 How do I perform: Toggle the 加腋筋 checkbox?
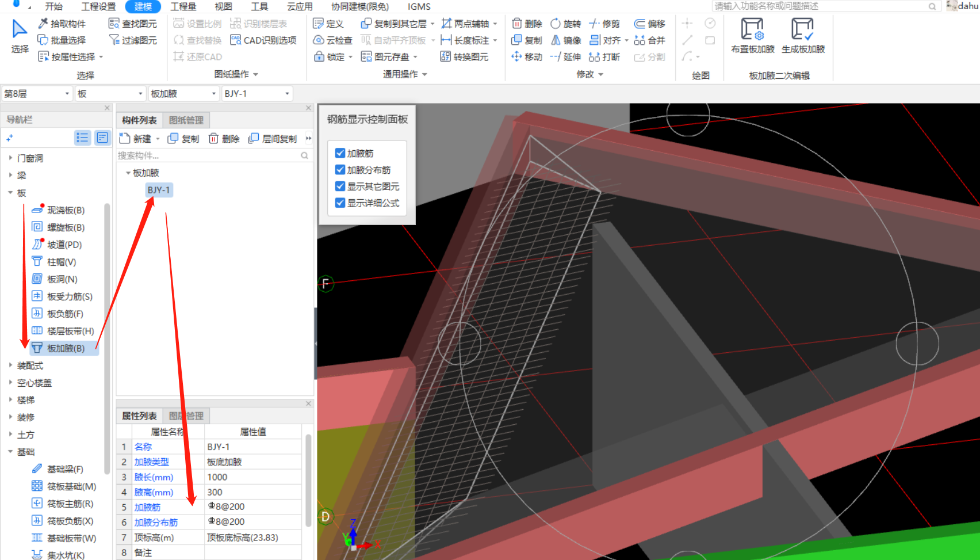point(340,153)
